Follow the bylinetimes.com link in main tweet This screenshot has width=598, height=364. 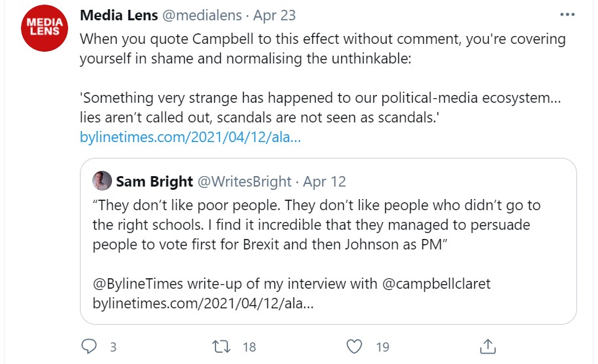coord(190,137)
